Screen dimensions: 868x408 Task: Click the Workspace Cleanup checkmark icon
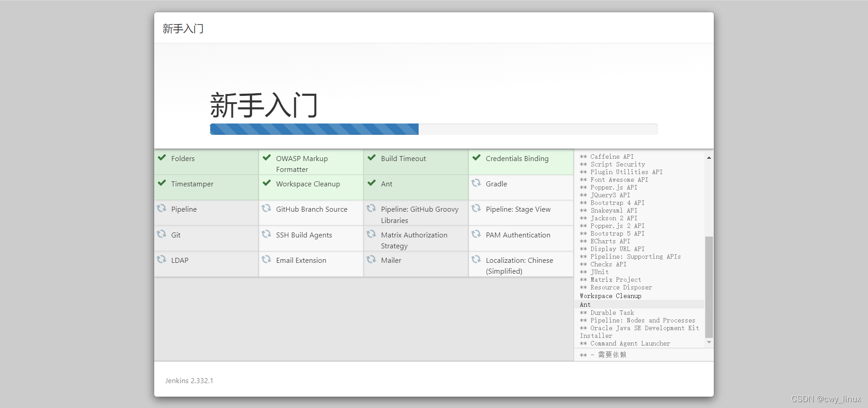(267, 183)
